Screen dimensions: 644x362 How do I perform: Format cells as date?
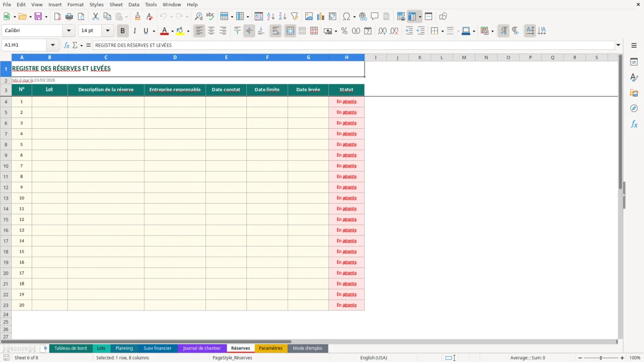point(368,31)
